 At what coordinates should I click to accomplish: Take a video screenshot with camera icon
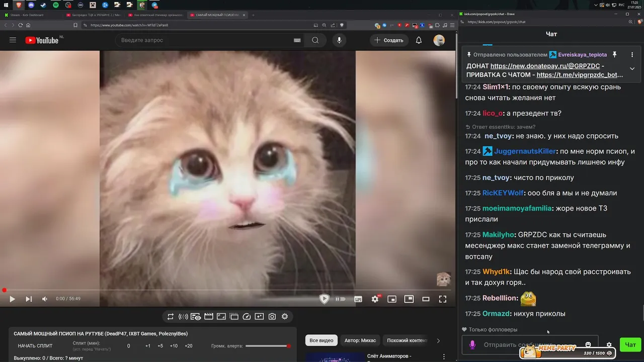[272, 316]
